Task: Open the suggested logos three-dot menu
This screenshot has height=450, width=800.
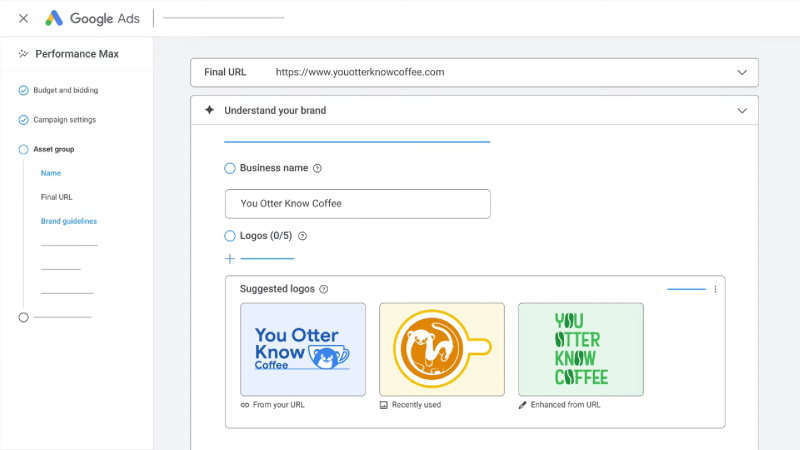Action: tap(715, 289)
